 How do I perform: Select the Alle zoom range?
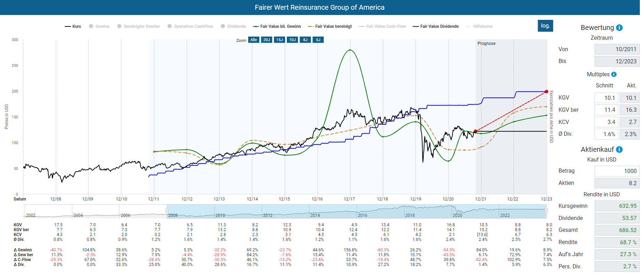click(x=253, y=40)
